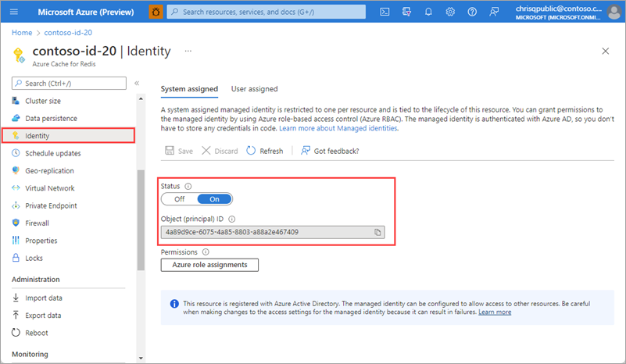The width and height of the screenshot is (626, 364).
Task: Click Save in the toolbar
Action: (179, 151)
